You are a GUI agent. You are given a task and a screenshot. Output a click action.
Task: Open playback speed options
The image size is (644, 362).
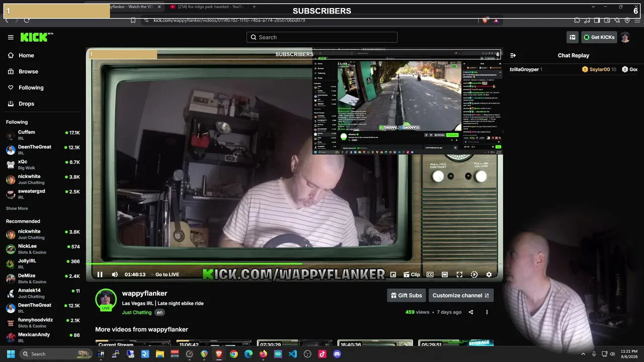474,275
